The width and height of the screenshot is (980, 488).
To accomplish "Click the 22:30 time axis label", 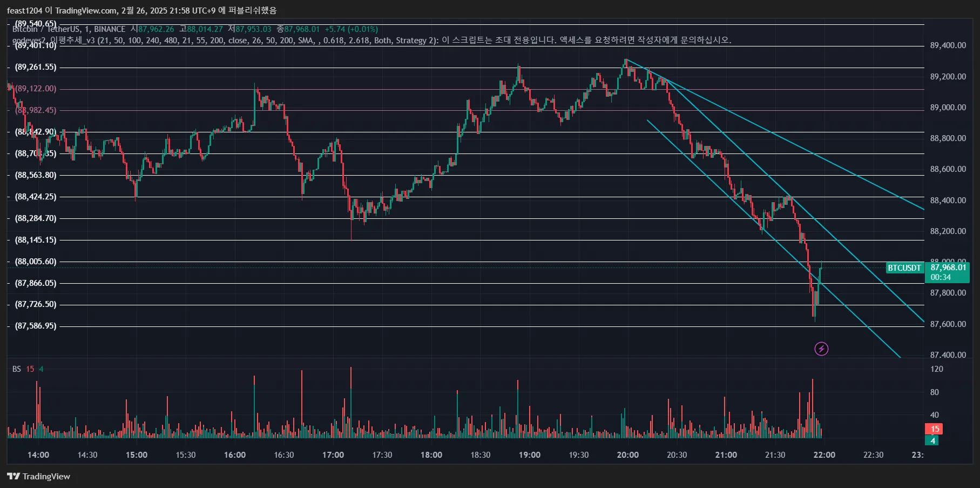I will click(874, 455).
